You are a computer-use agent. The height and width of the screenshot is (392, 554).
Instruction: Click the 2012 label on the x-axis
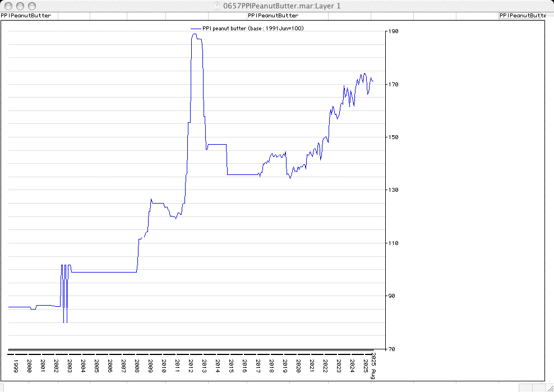[x=191, y=366]
